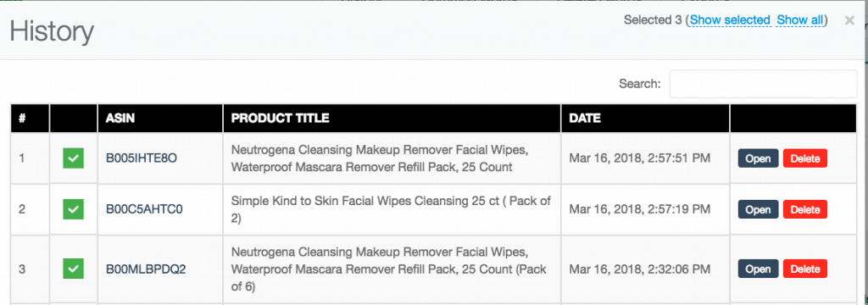Image resolution: width=868 pixels, height=305 pixels.
Task: Click the B005IHTE8O ASIN cell
Action: point(160,158)
